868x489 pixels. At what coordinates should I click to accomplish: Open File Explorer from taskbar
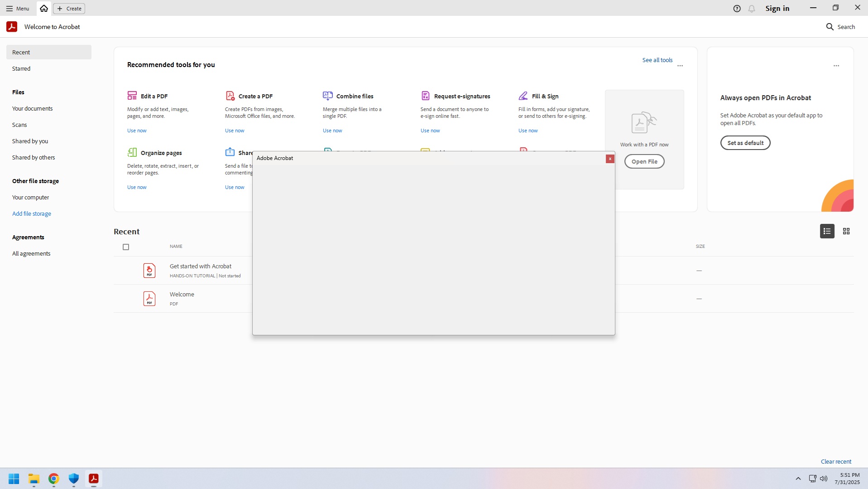[x=34, y=479]
